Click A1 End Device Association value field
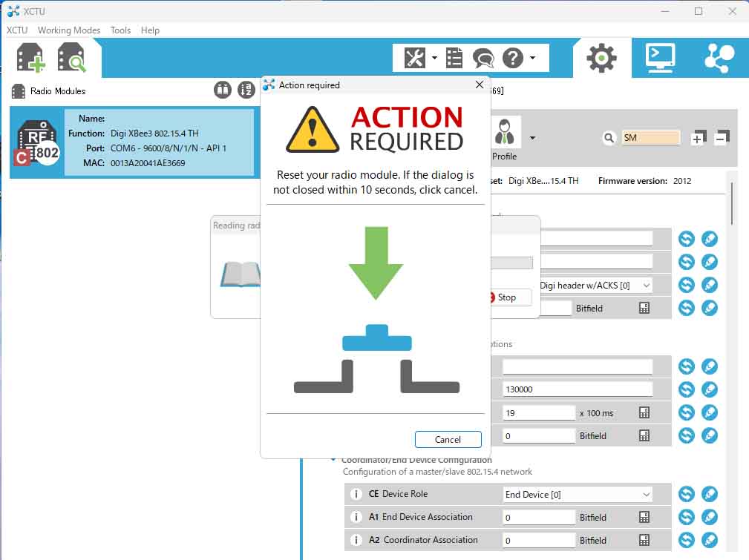749x560 pixels. [x=539, y=518]
